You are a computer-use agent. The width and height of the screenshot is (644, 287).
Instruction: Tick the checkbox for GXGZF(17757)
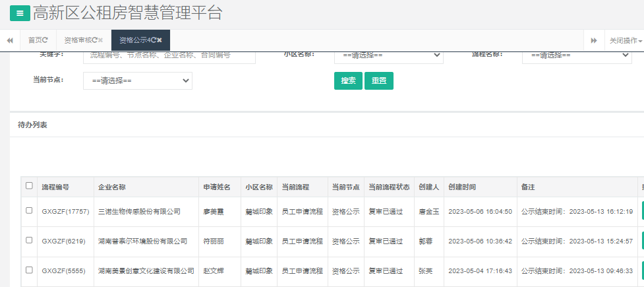pyautogui.click(x=29, y=210)
